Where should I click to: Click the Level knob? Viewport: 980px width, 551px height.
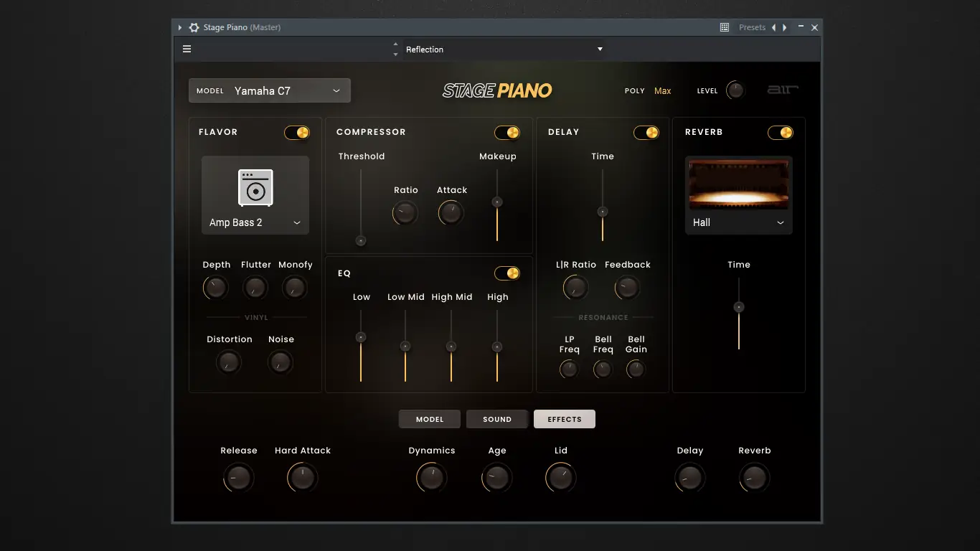735,90
